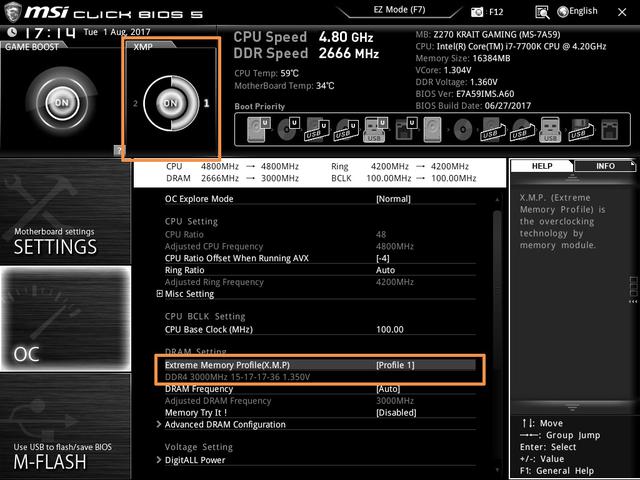This screenshot has height=480, width=640.
Task: Select the legacy USB CD/DVD boot icon
Action: coord(521,130)
